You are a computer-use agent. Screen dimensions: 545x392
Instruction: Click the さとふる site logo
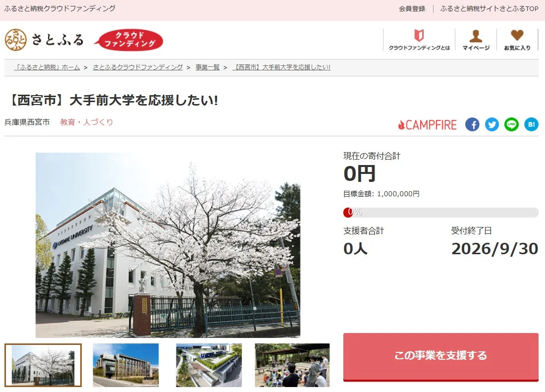click(45, 40)
